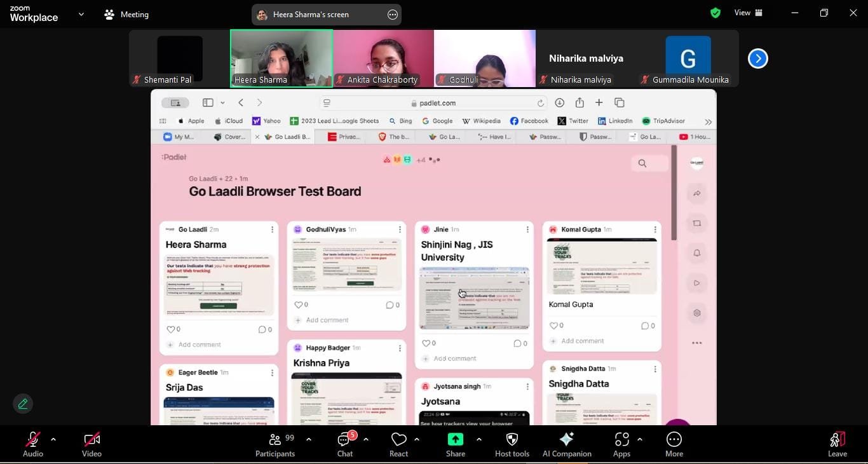Show next participants with the blue arrow
This screenshot has width=868, height=464.
[757, 58]
